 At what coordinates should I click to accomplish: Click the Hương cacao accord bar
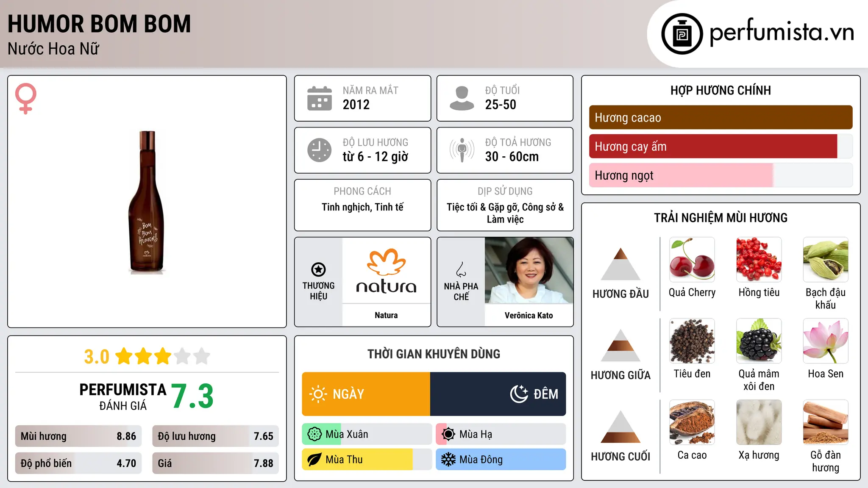pos(721,117)
